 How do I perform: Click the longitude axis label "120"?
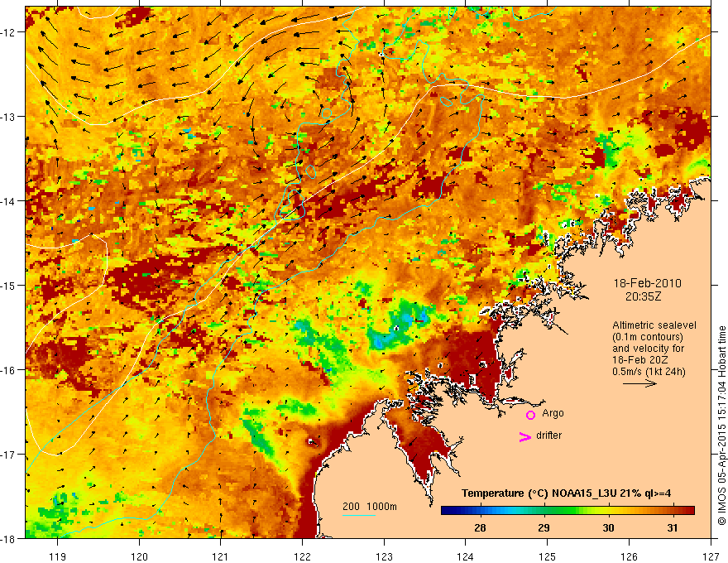[x=139, y=556]
